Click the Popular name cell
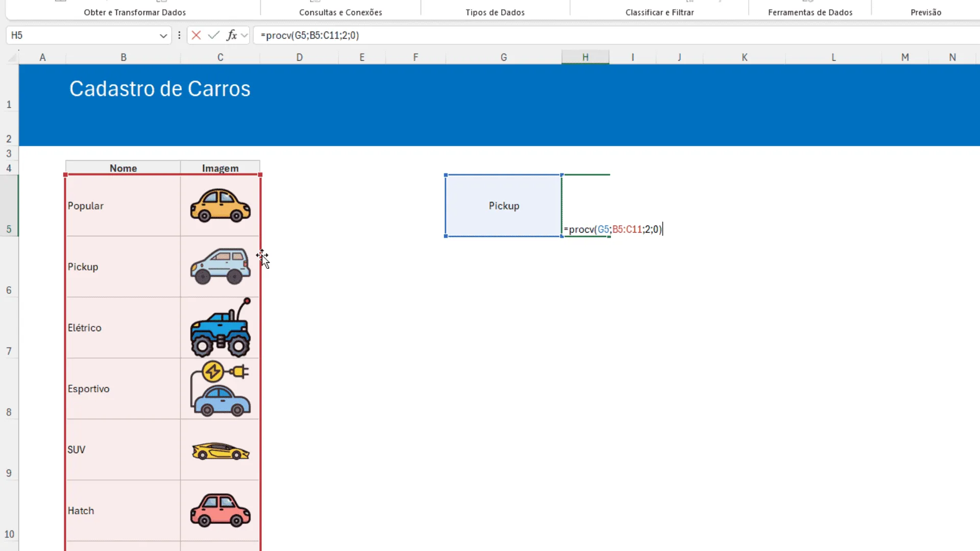 point(123,206)
